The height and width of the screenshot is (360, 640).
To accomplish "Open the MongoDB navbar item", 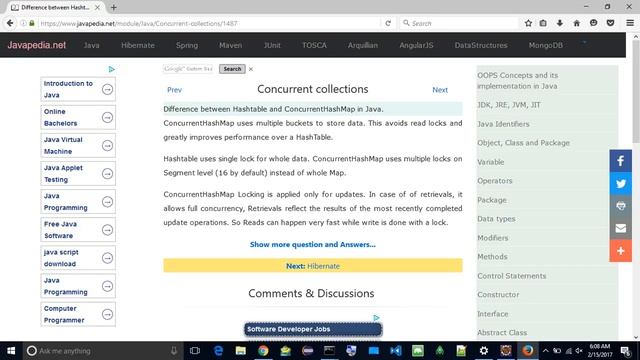I will pos(545,45).
